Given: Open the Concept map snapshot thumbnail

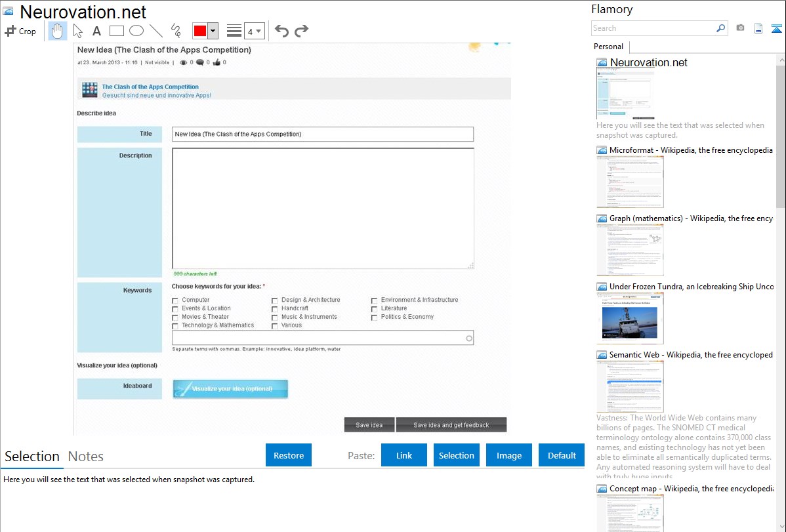Looking at the screenshot, I should tap(630, 513).
